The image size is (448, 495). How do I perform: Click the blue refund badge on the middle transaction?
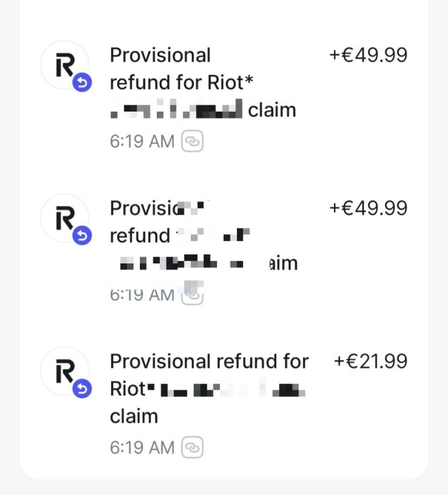pos(81,237)
